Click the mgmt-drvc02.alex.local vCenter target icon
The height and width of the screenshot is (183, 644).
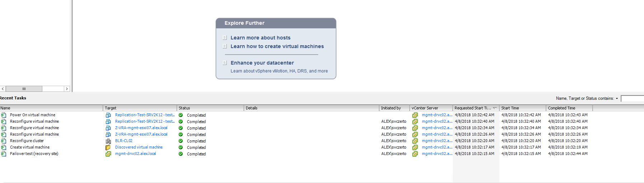pyautogui.click(x=108, y=154)
